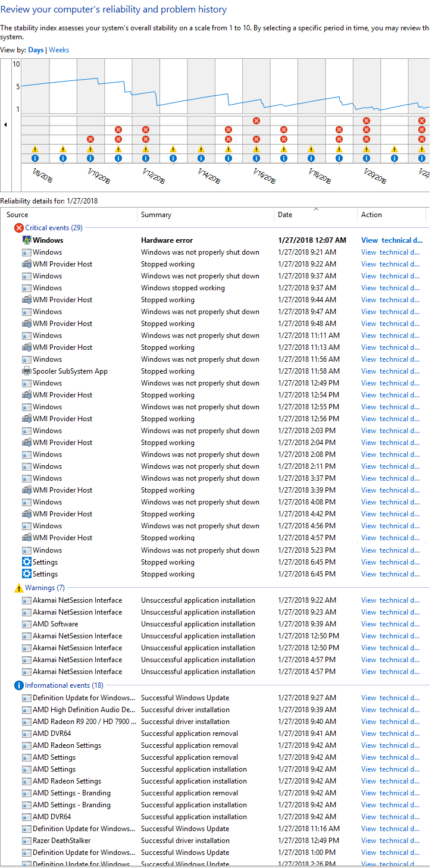Select the stability graph area above 1/20/2018

(x=367, y=86)
